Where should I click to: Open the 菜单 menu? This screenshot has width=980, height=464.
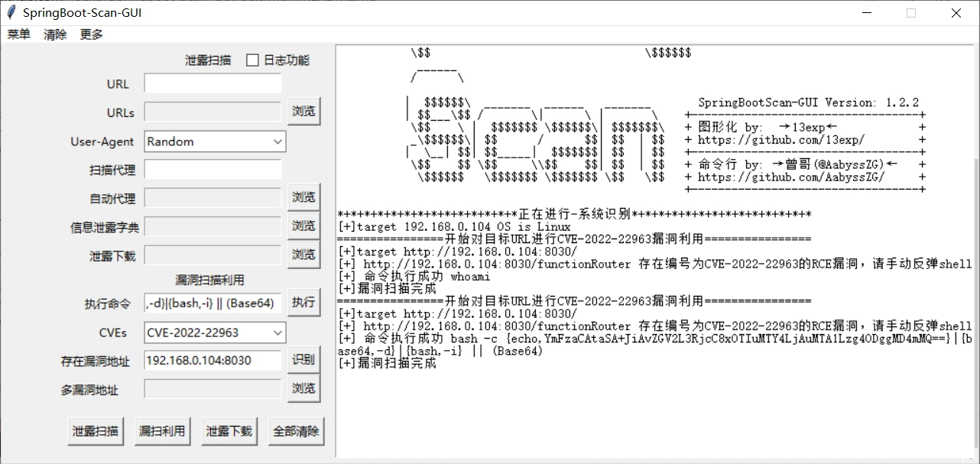(19, 34)
